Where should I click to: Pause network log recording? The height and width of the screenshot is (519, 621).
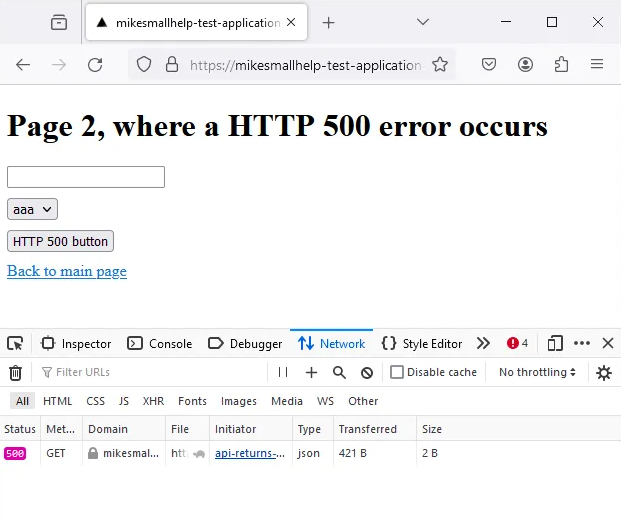coord(283,372)
